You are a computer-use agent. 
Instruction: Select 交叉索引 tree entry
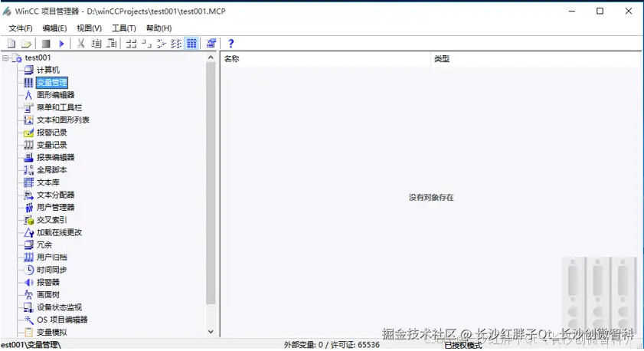(x=52, y=220)
